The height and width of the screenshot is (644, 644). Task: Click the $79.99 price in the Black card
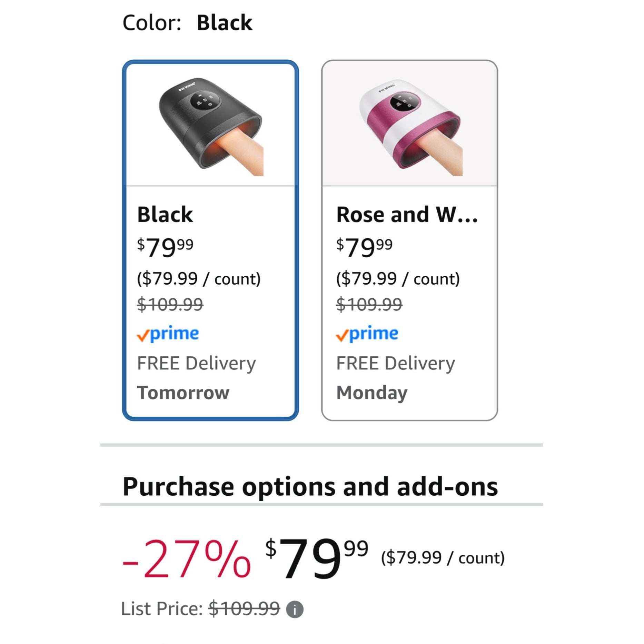165,247
